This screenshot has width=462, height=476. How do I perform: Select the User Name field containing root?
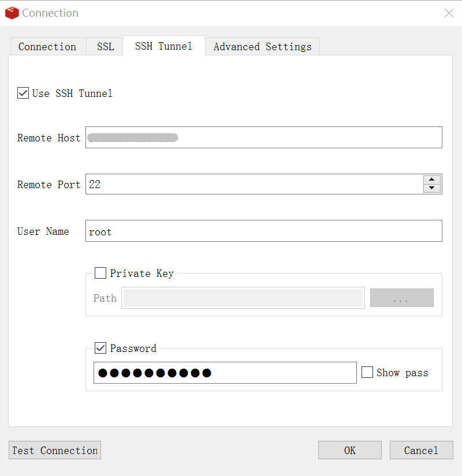click(264, 231)
